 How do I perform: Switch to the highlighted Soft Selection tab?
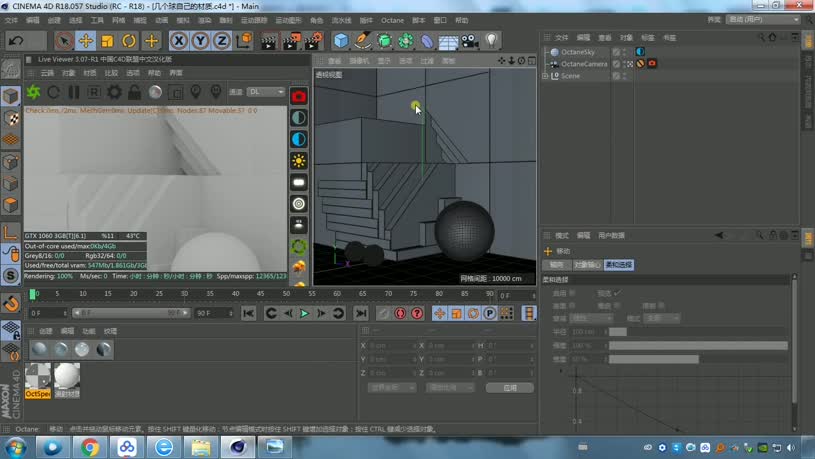[x=619, y=265]
